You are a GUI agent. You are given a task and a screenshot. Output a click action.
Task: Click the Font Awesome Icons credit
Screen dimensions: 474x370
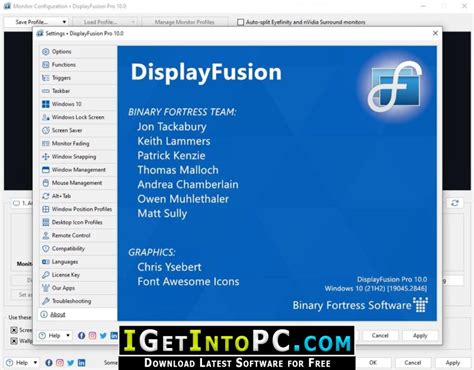[x=188, y=282]
